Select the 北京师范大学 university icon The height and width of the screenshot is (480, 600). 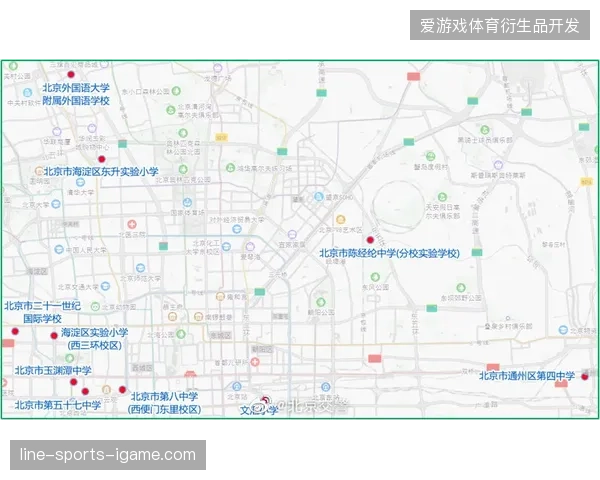coord(140,268)
